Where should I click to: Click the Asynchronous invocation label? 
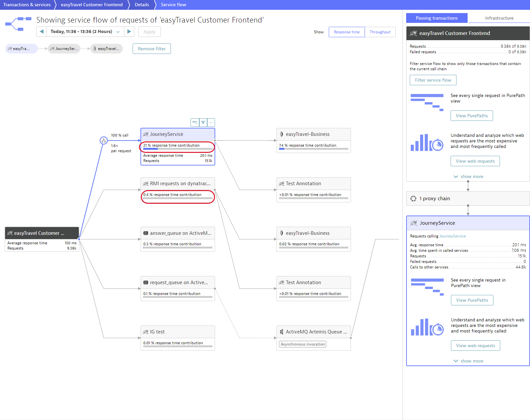coord(303,344)
